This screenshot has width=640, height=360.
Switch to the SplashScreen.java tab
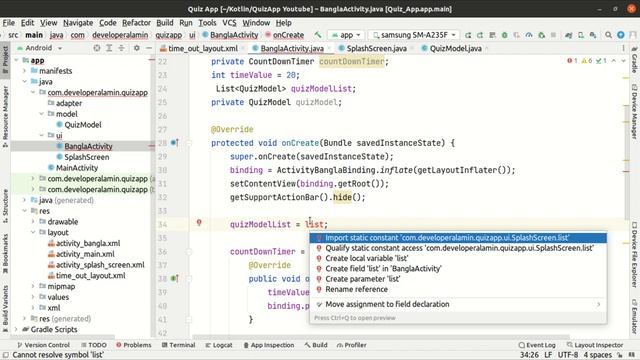coord(376,49)
